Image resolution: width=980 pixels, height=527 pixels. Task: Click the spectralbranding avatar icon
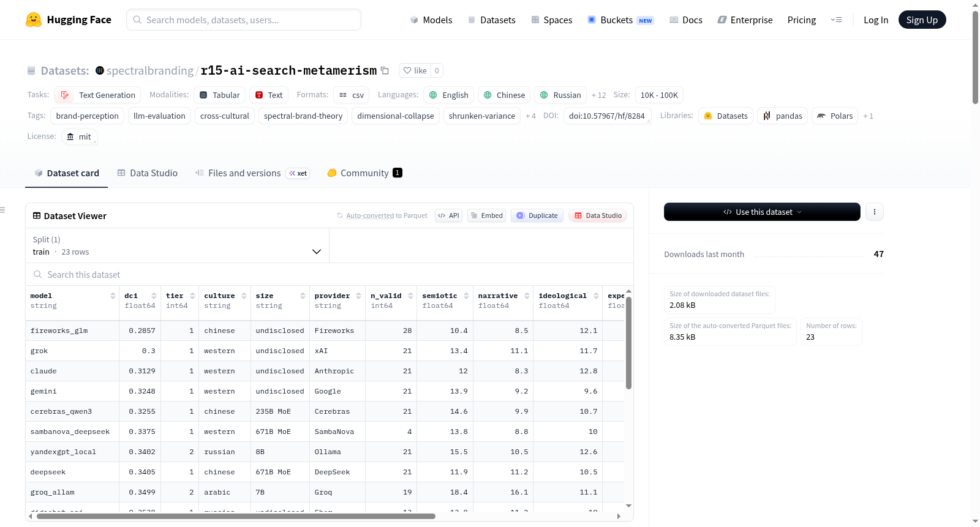[x=100, y=70]
